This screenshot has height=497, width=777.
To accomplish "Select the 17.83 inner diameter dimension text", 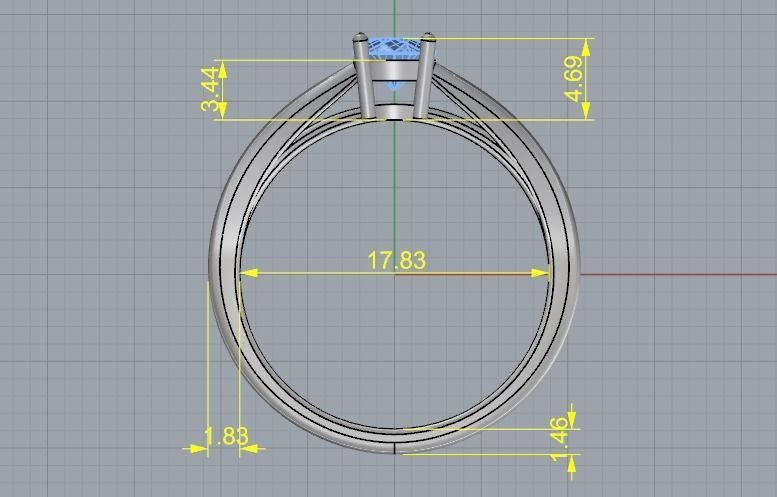I will (396, 261).
